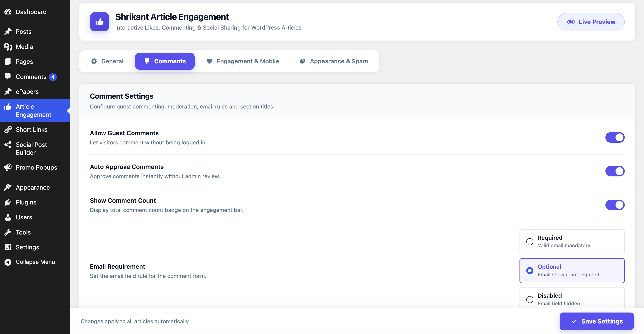Switch to the General tab
The height and width of the screenshot is (334, 644).
[x=107, y=61]
